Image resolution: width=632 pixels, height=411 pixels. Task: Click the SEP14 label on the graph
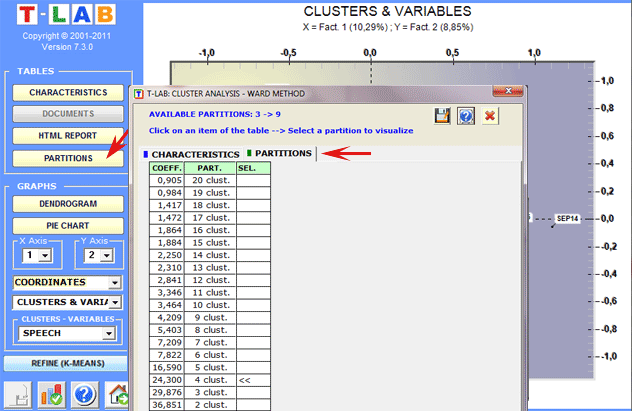pos(567,219)
